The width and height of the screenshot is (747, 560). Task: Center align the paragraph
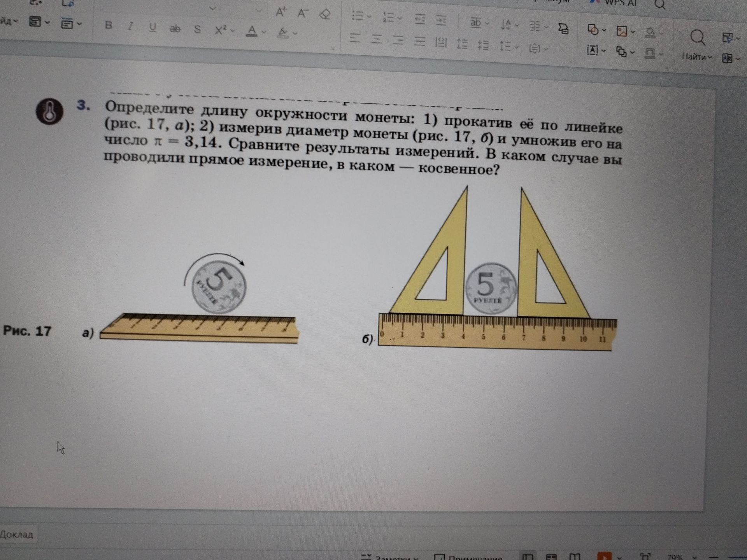tap(376, 38)
